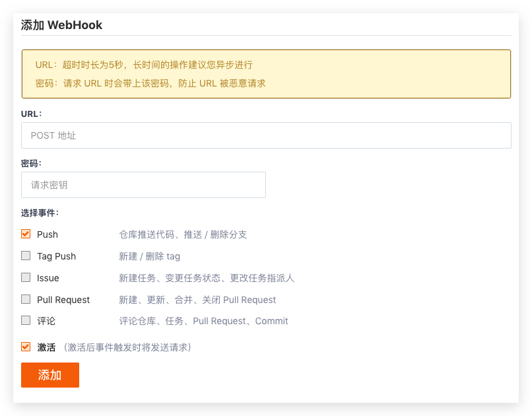Click the 添加 submit button

(x=50, y=374)
